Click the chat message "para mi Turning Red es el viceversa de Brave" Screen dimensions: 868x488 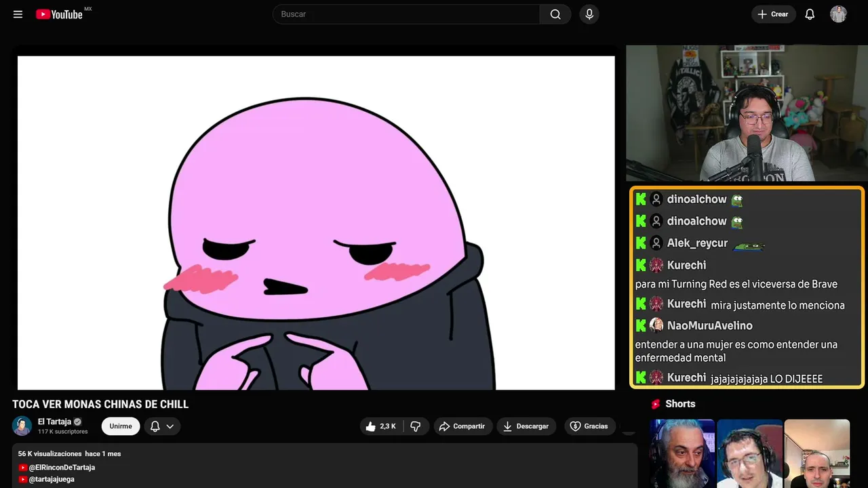736,284
